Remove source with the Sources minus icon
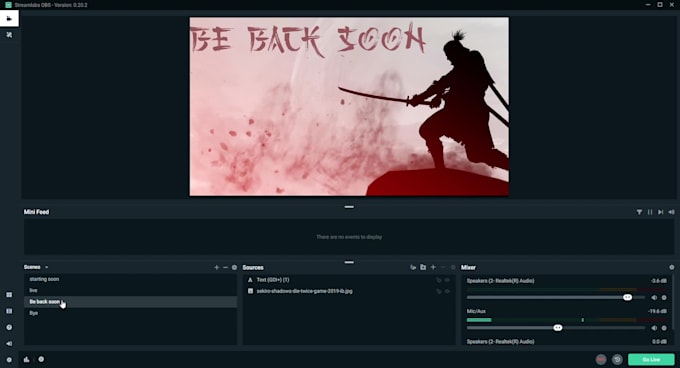 tap(443, 267)
